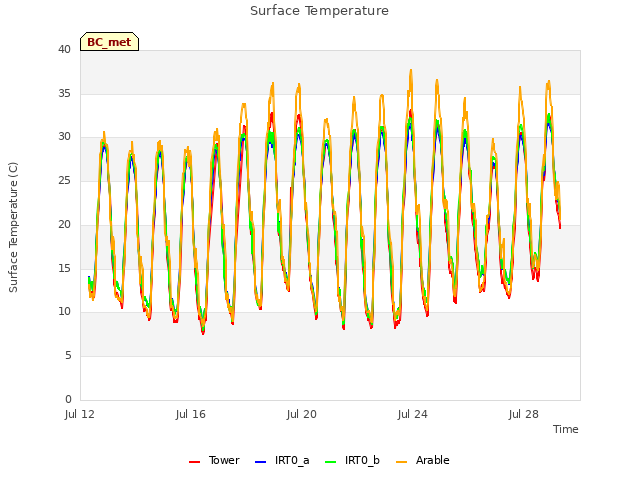Toggle the Tower series legend entry
This screenshot has width=640, height=480.
tap(214, 461)
